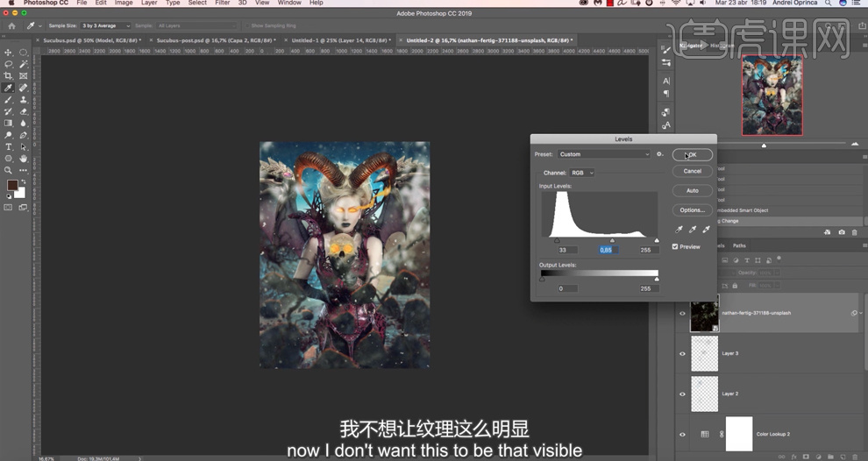
Task: Open the Preset dropdown in Levels
Action: (604, 154)
